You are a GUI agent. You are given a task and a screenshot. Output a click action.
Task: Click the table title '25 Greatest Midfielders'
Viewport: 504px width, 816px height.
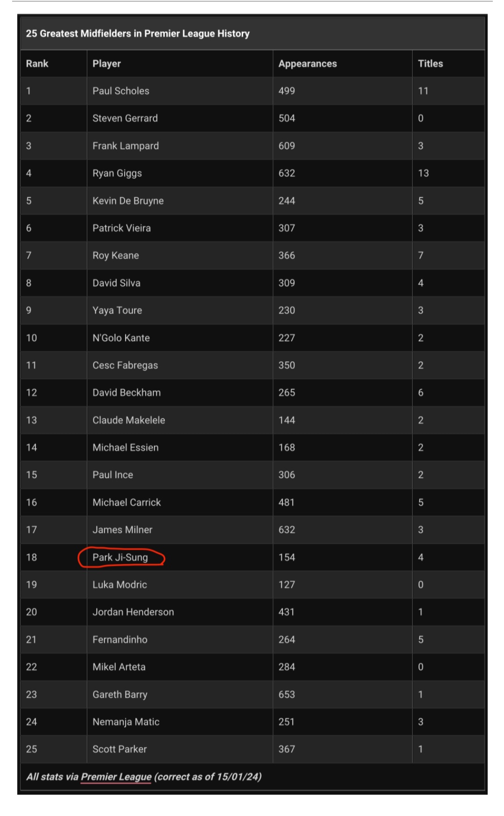[138, 34]
